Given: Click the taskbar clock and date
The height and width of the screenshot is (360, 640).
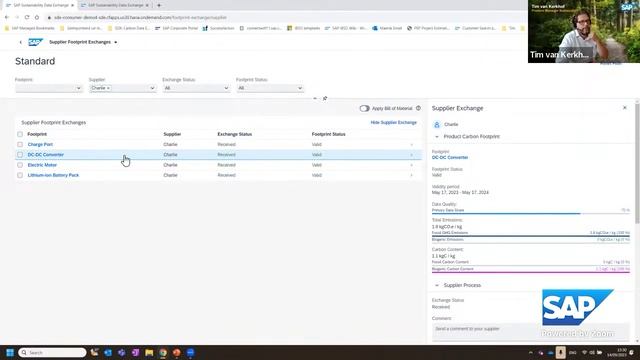Looking at the screenshot, I should tap(616, 352).
